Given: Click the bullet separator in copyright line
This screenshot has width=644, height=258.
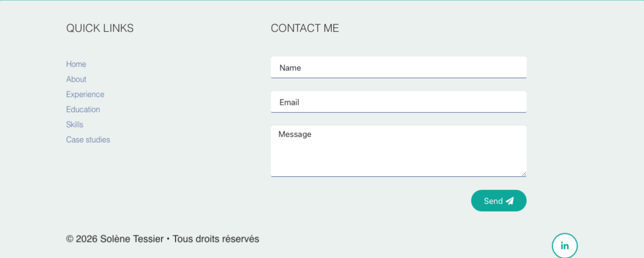Looking at the screenshot, I should pos(168,239).
